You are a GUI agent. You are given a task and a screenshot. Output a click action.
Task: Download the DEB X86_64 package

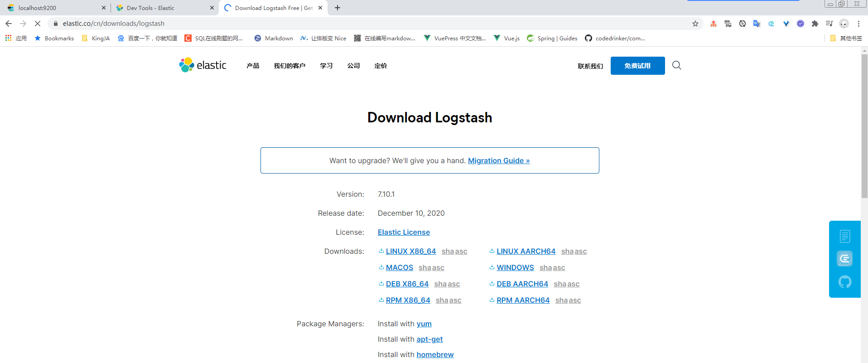point(407,284)
